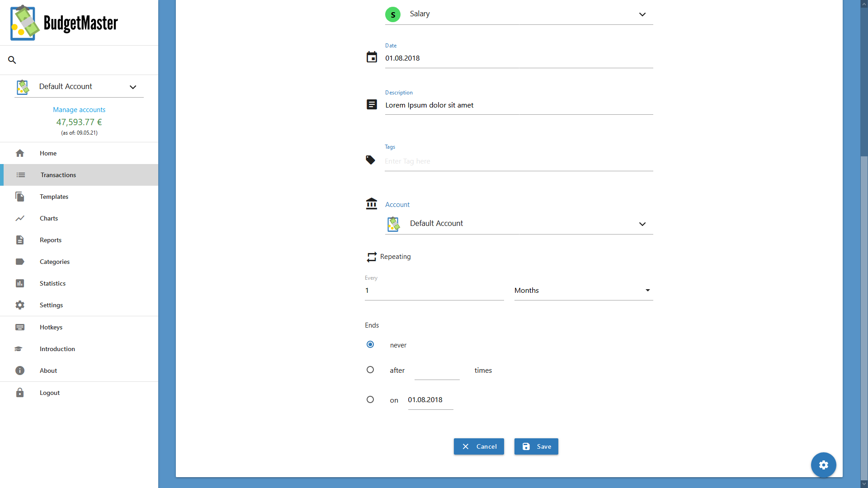
Task: Expand the Salary category dropdown
Action: tap(519, 14)
